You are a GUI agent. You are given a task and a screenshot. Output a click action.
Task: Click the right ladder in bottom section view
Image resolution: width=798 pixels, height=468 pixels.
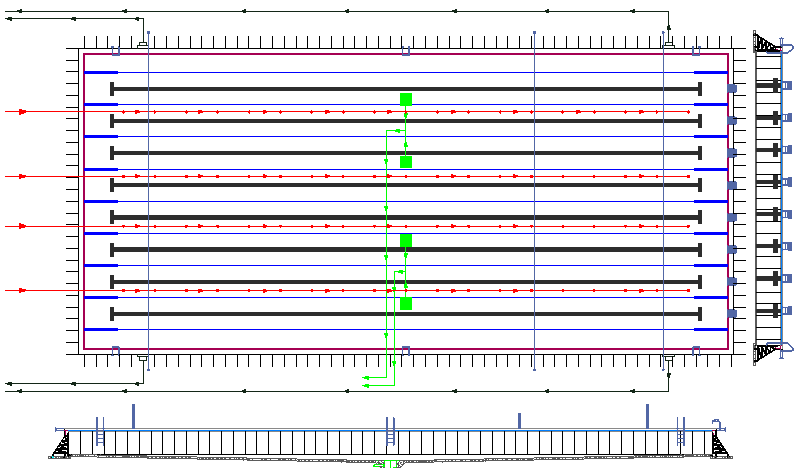pyautogui.click(x=681, y=438)
